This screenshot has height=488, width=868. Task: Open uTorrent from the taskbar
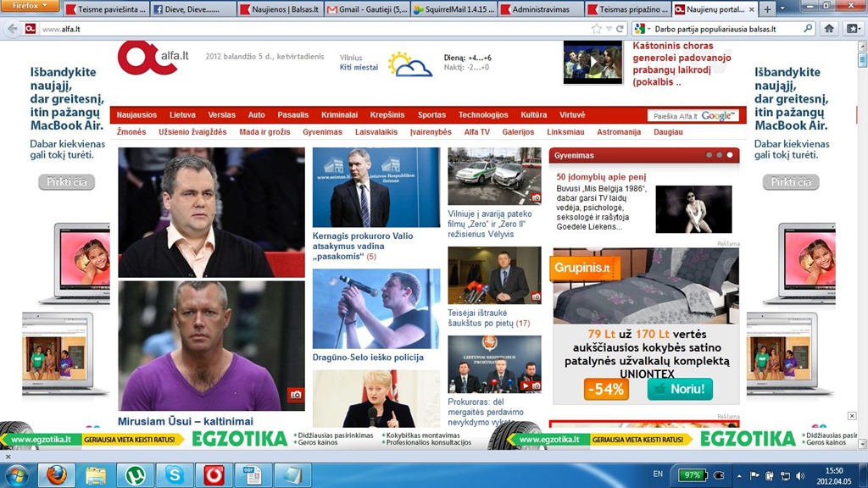(135, 474)
